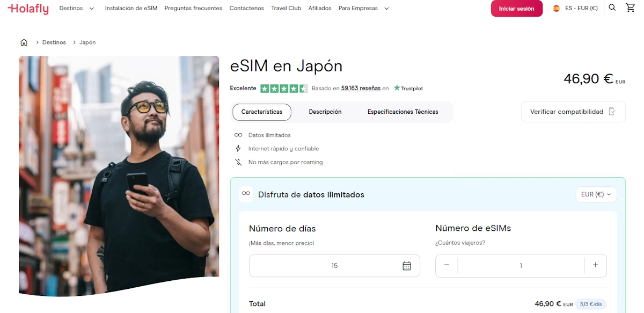The width and height of the screenshot is (644, 313).
Task: Click the eSIM en Japón heading
Action: [286, 66]
